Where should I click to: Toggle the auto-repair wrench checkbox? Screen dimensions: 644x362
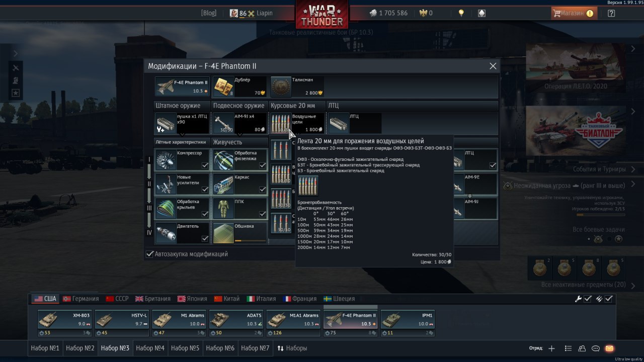588,299
